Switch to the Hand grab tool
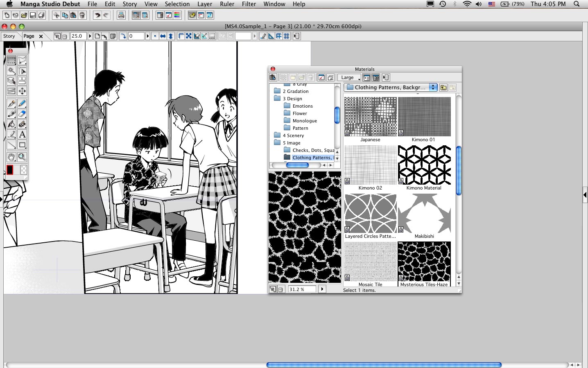Screen dimensions: 588x368 coord(11,157)
